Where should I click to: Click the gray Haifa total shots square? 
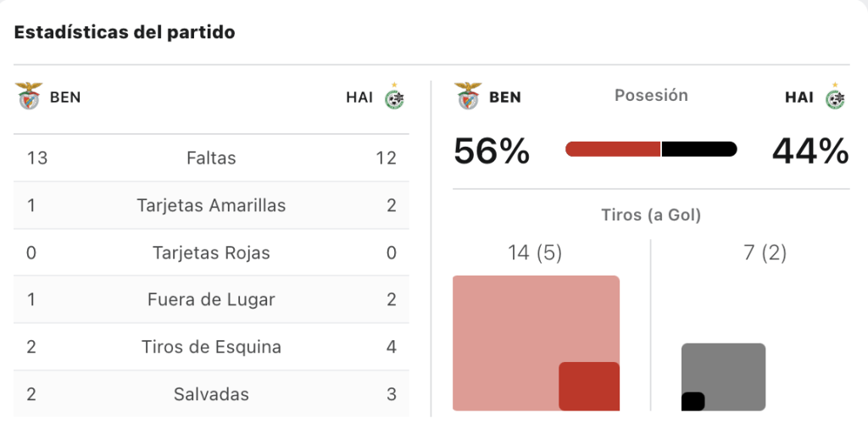(724, 376)
